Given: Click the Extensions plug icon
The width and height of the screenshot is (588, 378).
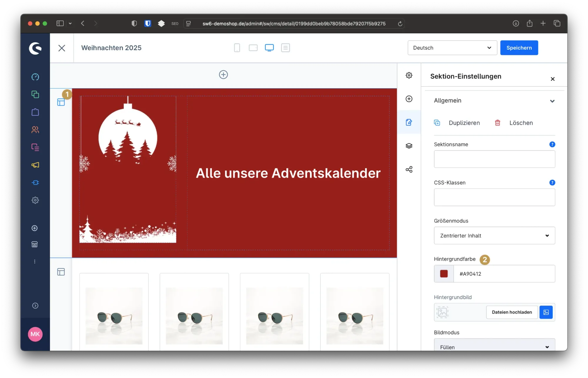Looking at the screenshot, I should tap(35, 183).
